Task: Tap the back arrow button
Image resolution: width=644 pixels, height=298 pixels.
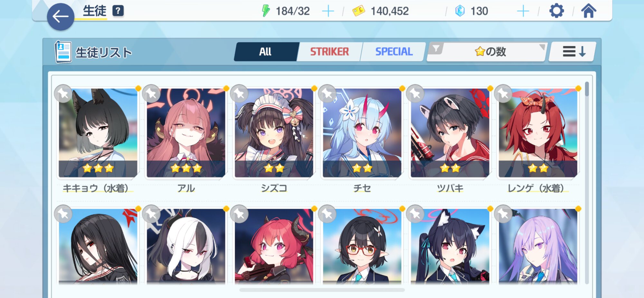Action: [x=61, y=17]
